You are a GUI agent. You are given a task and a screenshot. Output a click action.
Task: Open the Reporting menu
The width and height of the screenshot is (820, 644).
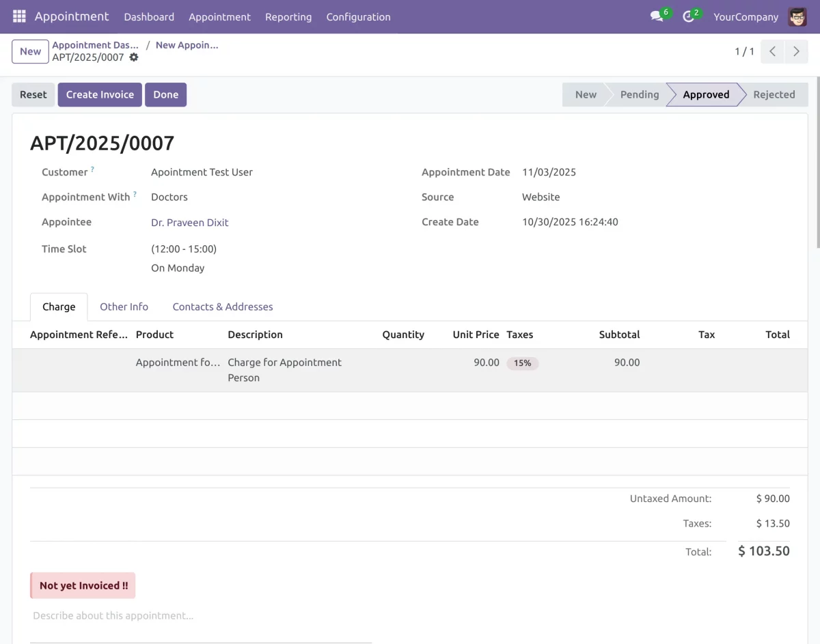click(288, 16)
